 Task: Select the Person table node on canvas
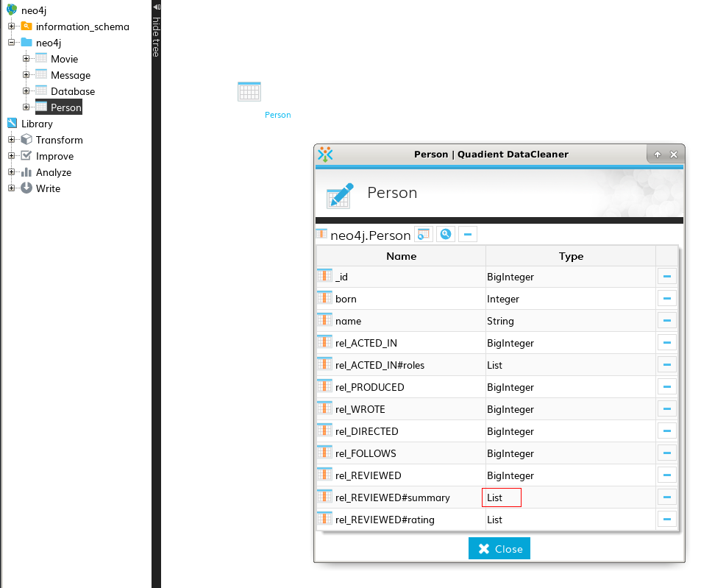(x=249, y=92)
